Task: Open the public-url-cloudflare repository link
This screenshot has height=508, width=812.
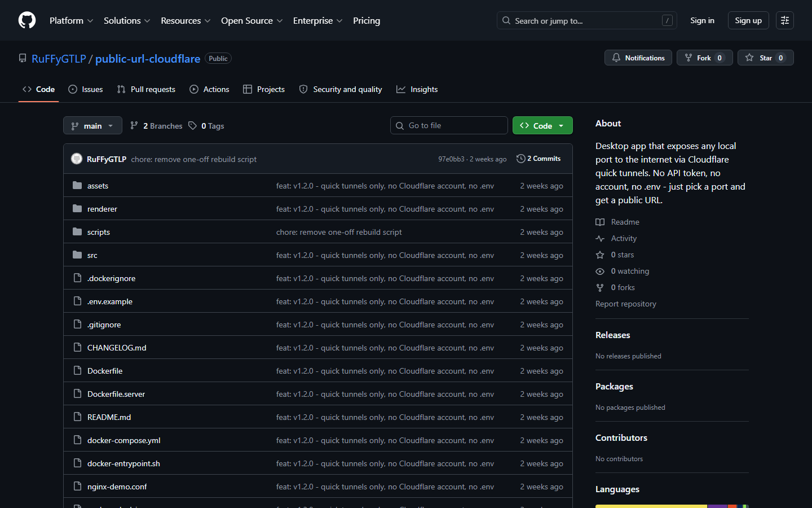Action: pyautogui.click(x=148, y=59)
